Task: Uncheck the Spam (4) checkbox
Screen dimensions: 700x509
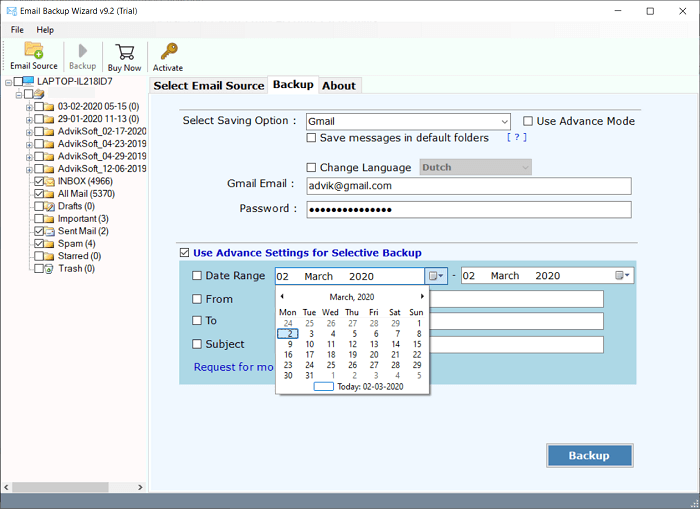Action: tap(39, 244)
